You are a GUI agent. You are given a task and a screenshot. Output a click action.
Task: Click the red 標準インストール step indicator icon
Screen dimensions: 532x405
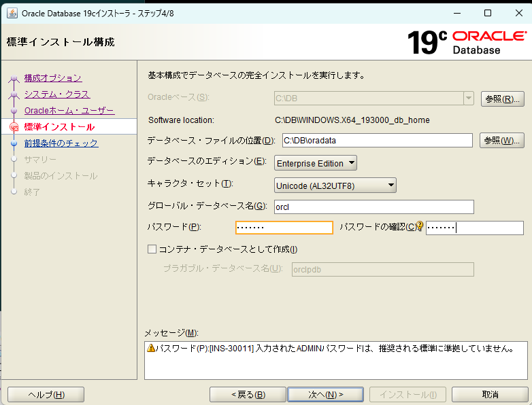(14, 127)
